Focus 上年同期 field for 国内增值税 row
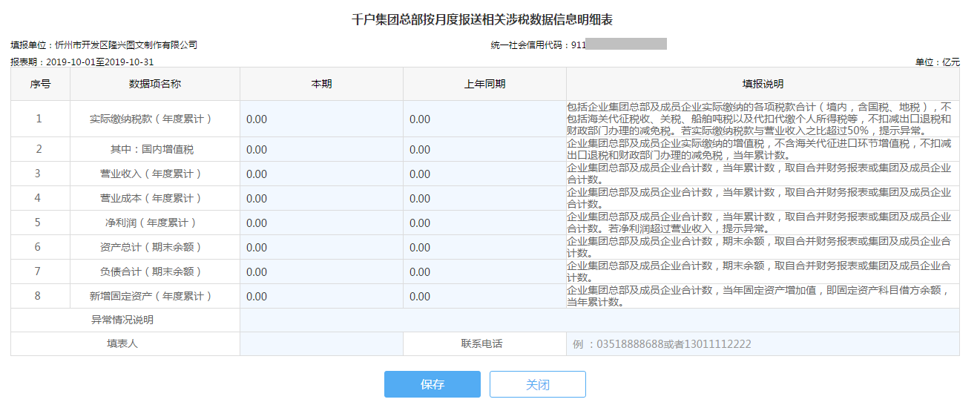 click(x=484, y=150)
